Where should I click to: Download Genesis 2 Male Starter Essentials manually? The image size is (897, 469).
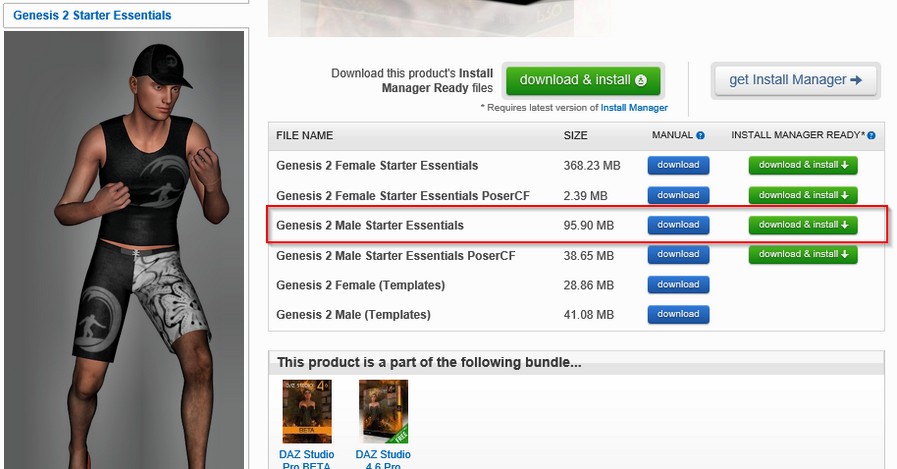[x=678, y=225]
